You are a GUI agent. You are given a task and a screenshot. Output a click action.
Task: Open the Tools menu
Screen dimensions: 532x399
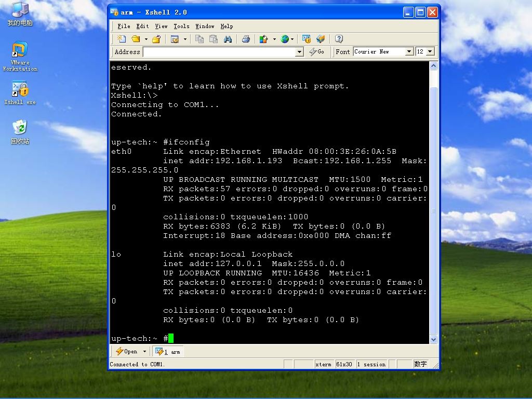(x=181, y=26)
